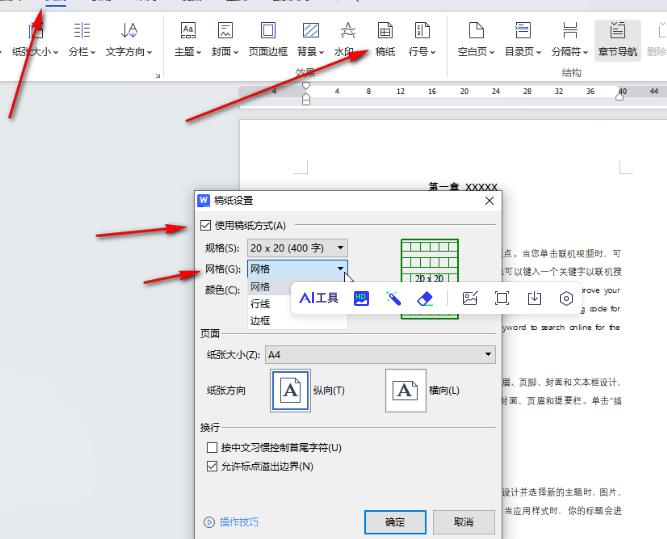The height and width of the screenshot is (539, 667).
Task: Open the 文字方向 text direction menu
Action: (128, 41)
